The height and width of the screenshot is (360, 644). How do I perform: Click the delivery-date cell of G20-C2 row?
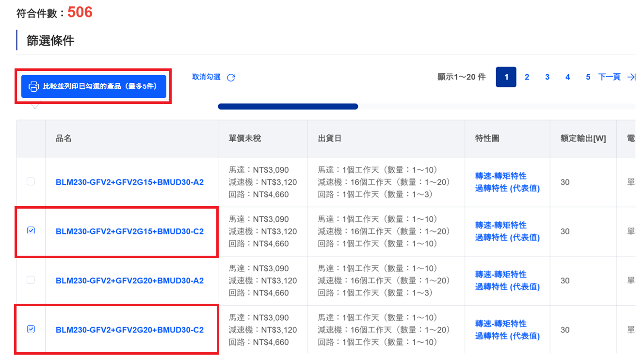pos(386,330)
